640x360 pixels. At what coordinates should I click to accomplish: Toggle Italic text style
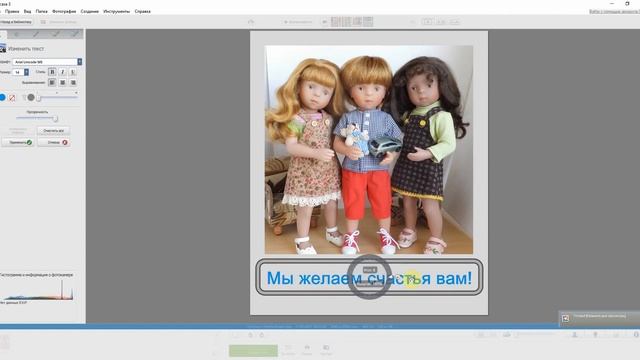click(62, 72)
